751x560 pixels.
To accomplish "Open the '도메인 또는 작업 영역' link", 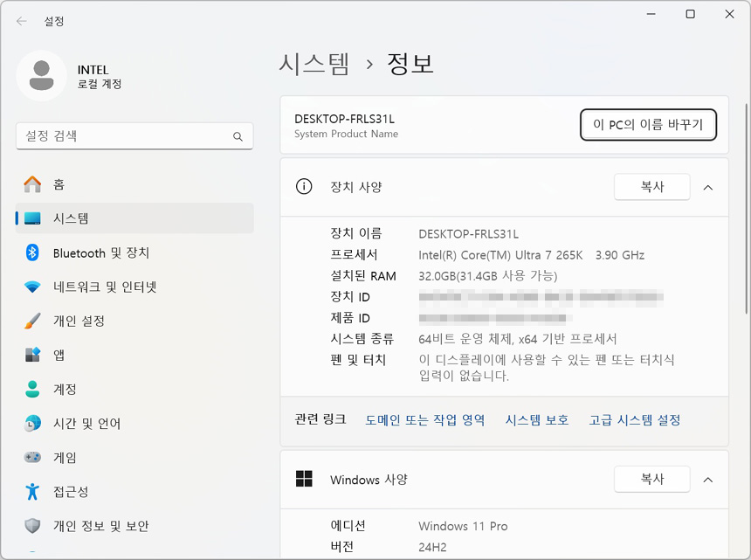I will (424, 420).
